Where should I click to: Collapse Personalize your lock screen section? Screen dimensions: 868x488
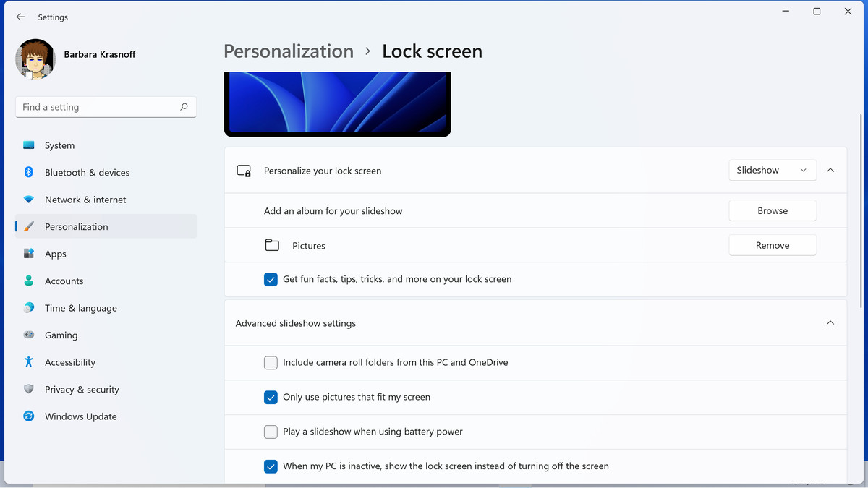[830, 170]
